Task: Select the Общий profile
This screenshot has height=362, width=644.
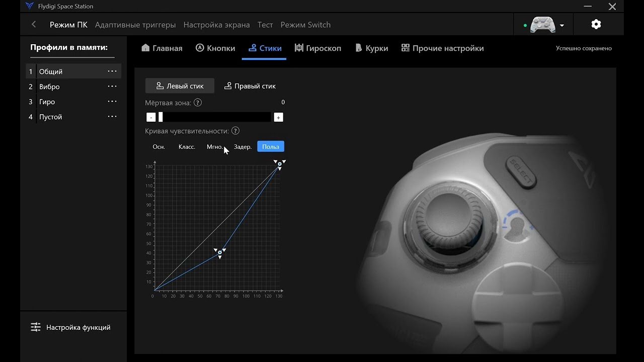Action: 73,71
